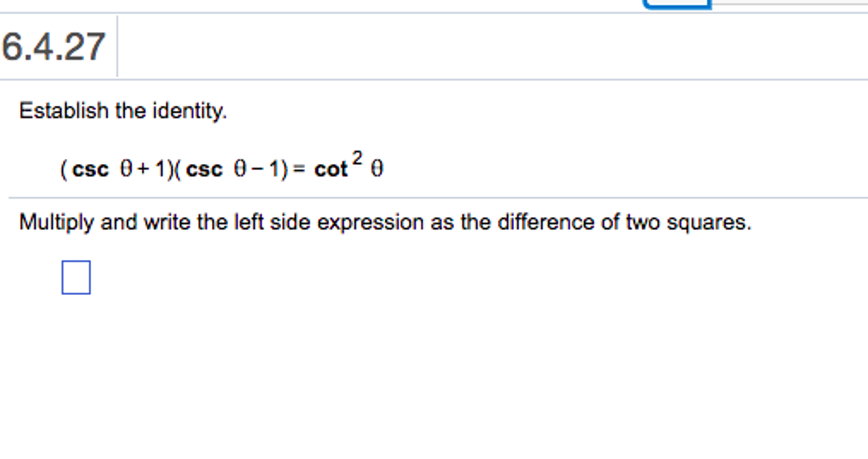Click the divider line below the identity
The image size is (868, 459).
coord(424,196)
